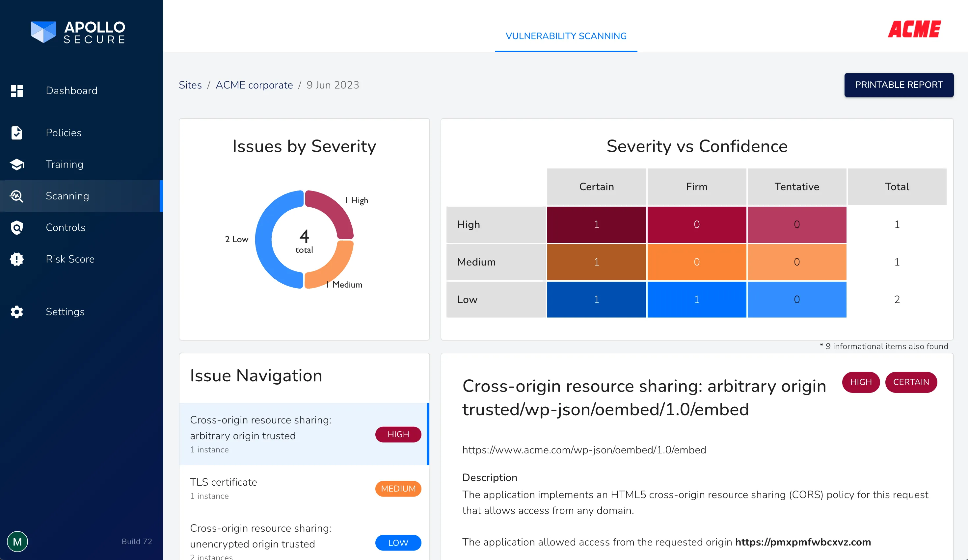This screenshot has width=968, height=560.
Task: Switch to the Vulnerability Scanning tab
Action: [566, 36]
